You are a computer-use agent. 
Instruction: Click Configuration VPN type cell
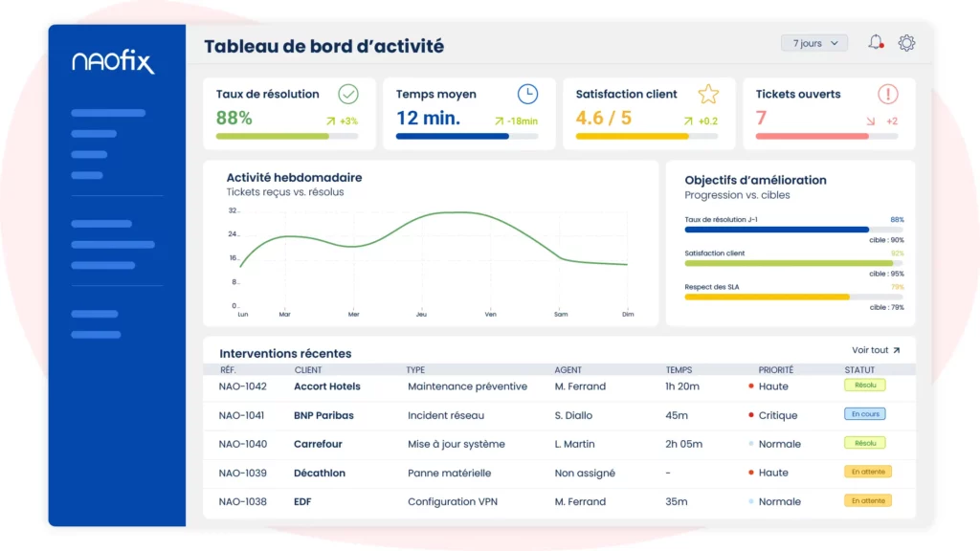453,501
